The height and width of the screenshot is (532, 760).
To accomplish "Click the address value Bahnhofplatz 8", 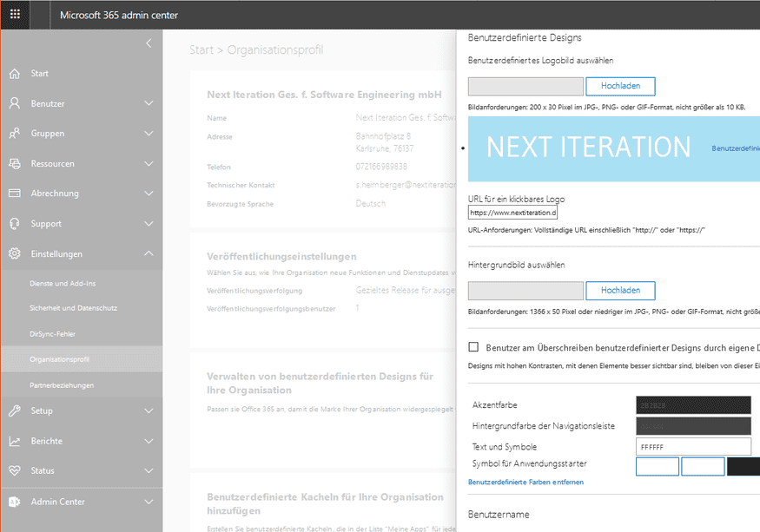I will click(383, 136).
